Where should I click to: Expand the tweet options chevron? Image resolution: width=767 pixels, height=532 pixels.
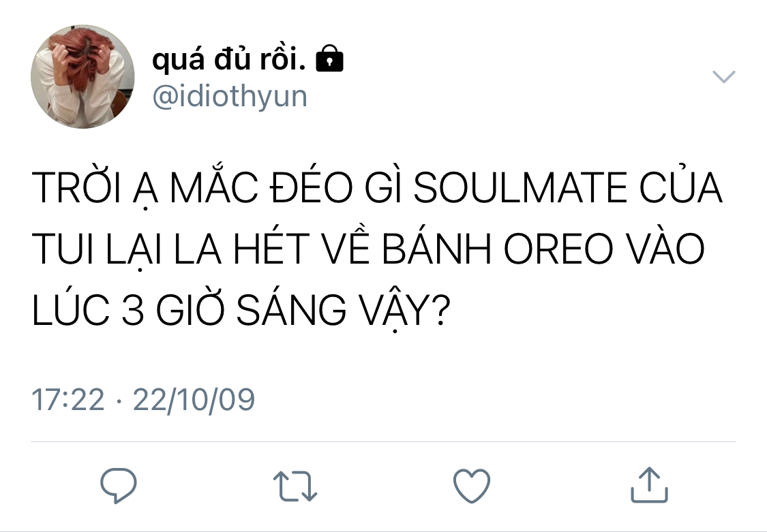723,77
